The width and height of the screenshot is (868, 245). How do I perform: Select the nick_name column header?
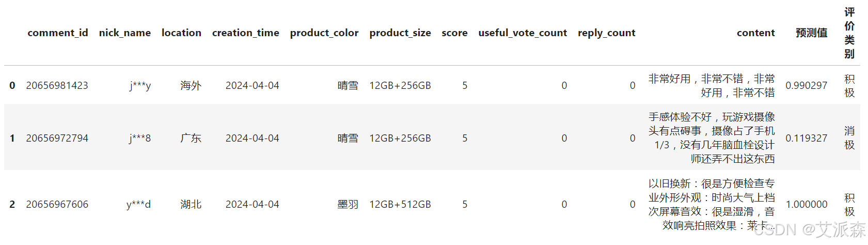coord(125,33)
